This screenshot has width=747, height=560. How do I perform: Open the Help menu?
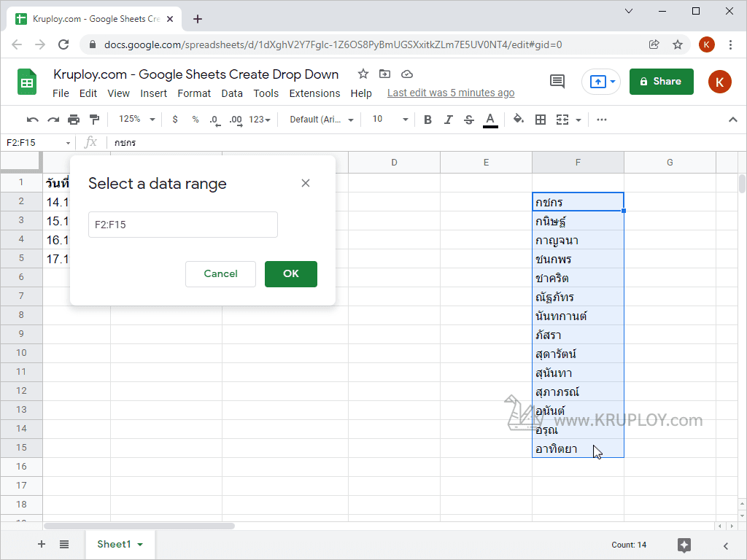361,93
